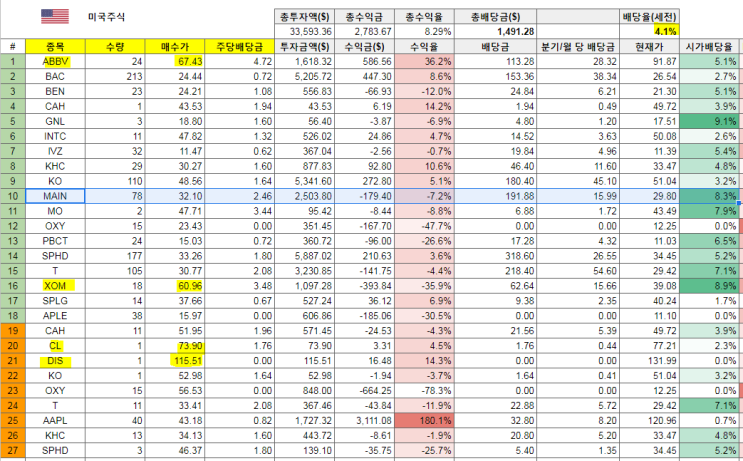The height and width of the screenshot is (461, 743).
Task: Select the highlighted CL ticker cell
Action: pos(55,346)
